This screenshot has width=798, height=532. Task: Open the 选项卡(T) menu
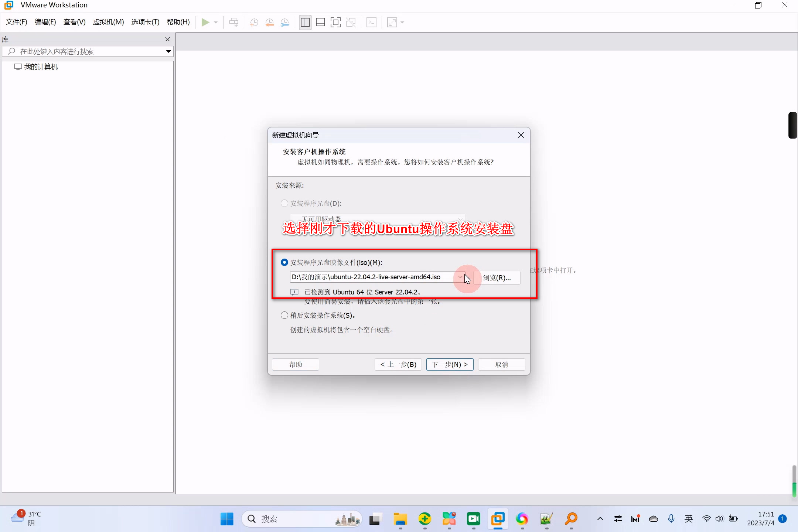coord(145,22)
